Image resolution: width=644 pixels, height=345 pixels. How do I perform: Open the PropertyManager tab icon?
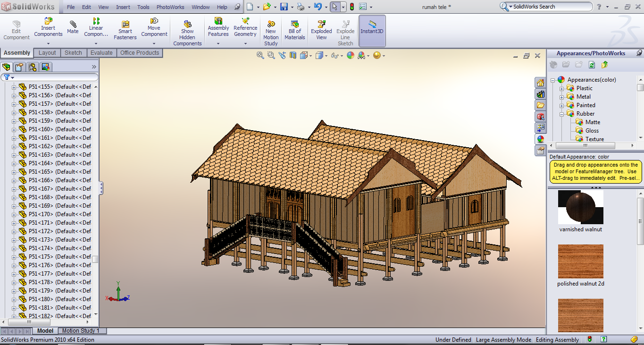click(x=19, y=67)
